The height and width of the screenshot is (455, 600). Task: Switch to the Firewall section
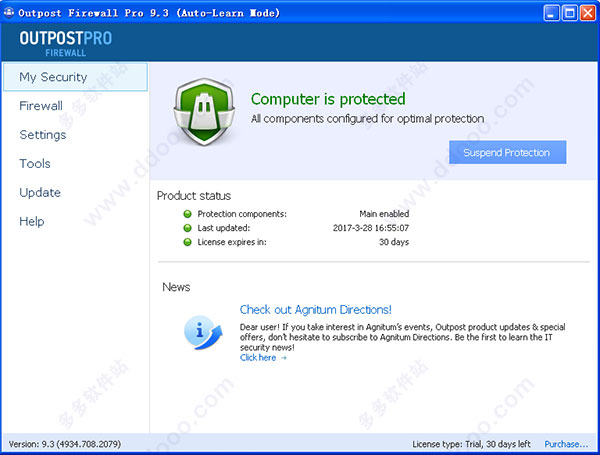click(x=41, y=106)
